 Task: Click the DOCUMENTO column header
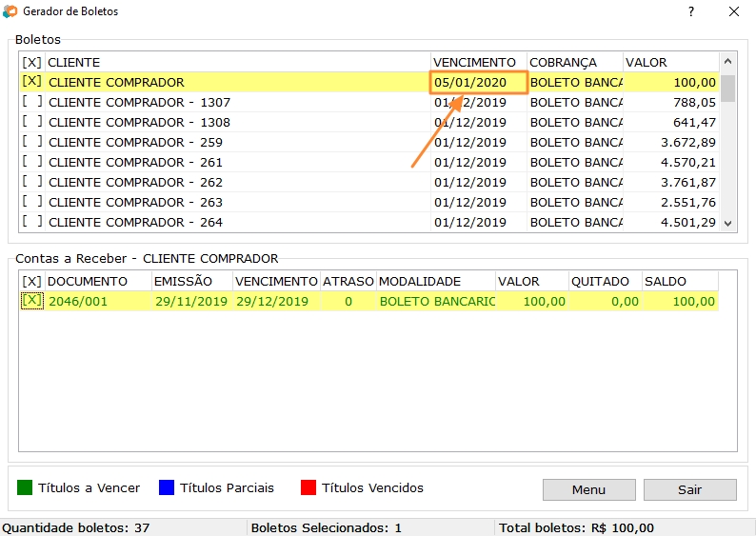coord(98,282)
